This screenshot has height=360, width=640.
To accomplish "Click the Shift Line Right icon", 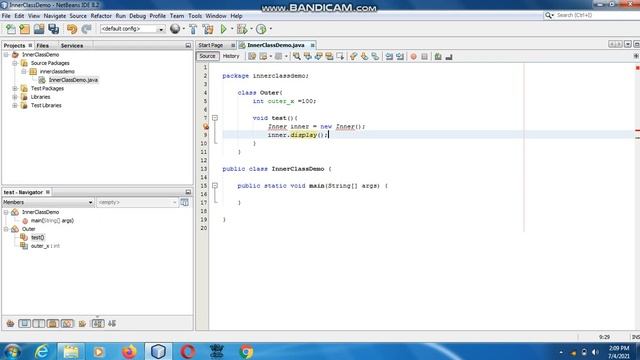I will (400, 56).
